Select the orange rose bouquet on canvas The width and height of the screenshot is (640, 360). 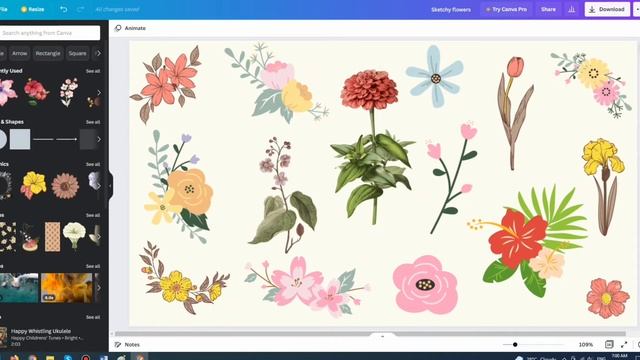pos(178,187)
